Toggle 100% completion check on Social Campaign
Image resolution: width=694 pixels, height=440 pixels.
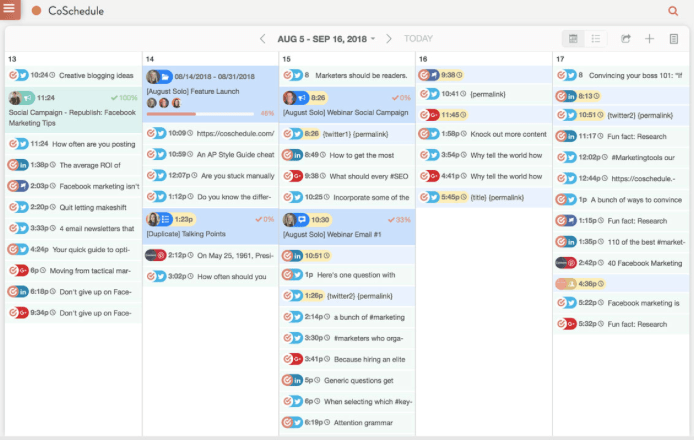tap(124, 98)
